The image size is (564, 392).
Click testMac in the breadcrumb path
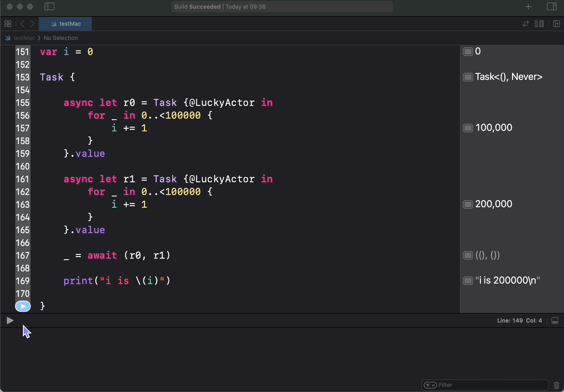[24, 38]
